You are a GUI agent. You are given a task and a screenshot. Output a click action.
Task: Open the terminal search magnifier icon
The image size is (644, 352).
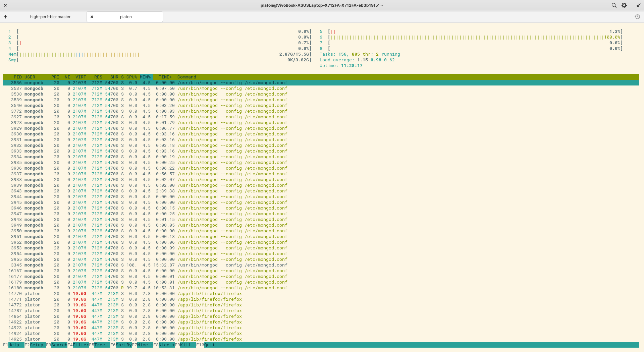pos(614,5)
